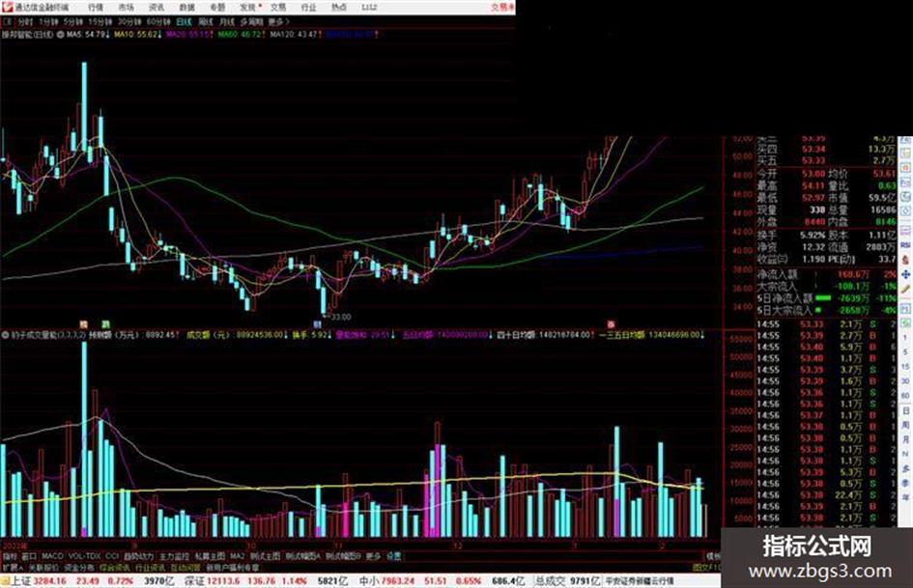Click the settings circle beside 成交量能 indicator
The image size is (913, 588).
5,335
